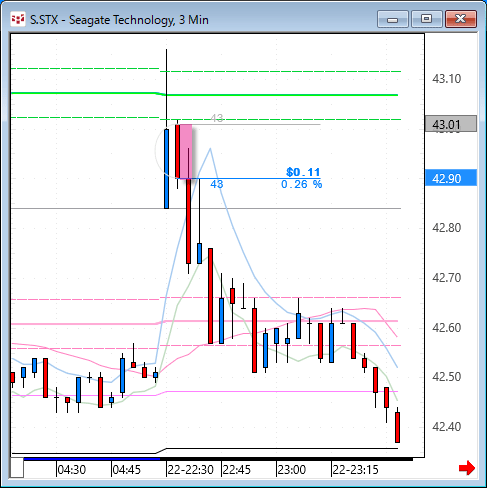The width and height of the screenshot is (487, 488).
Task: Click the red scroll-right arrow
Action: [467, 468]
